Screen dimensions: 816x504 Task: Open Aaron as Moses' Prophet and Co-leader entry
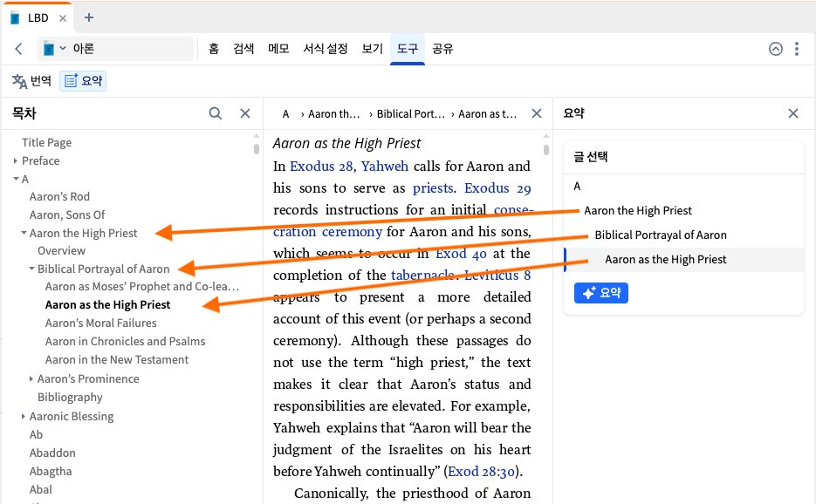click(142, 287)
